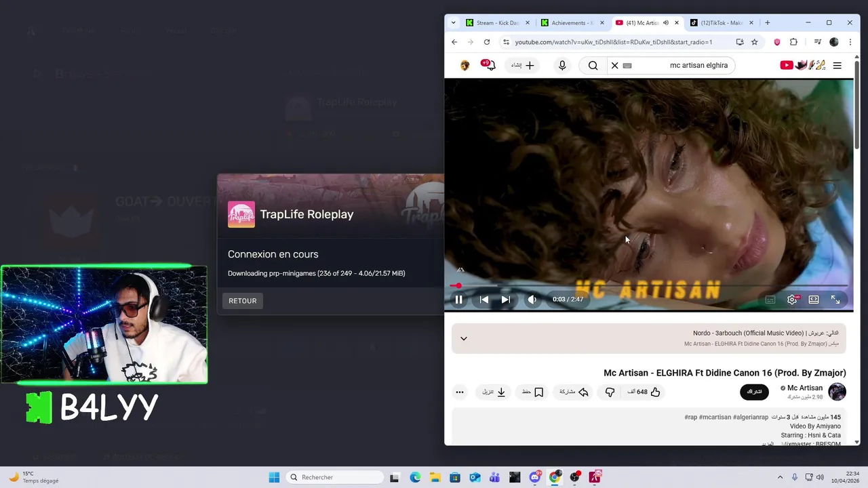Viewport: 868px width, 488px height.
Task: Subscribe to Mc Artisan channel
Action: (754, 392)
